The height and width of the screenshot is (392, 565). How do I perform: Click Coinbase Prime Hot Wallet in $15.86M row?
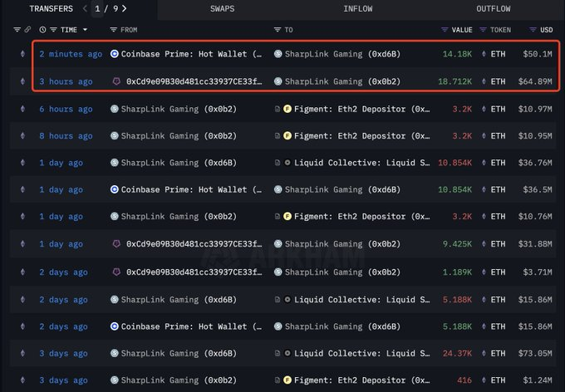pyautogui.click(x=191, y=326)
